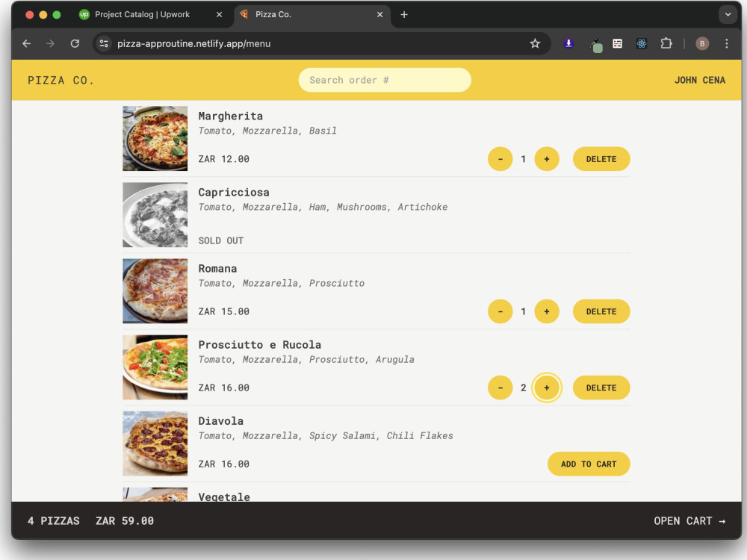
Task: Click the Prosciutto e Rucola name
Action: (260, 345)
